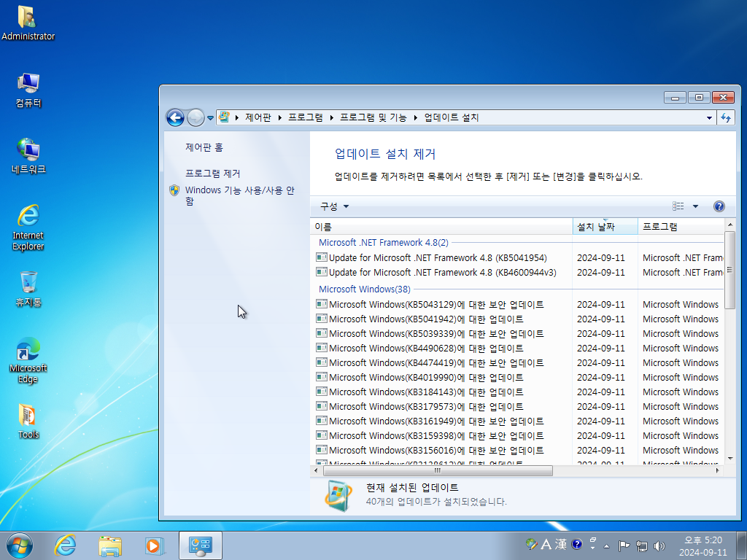Sort by 프로그램 column header
Screen dimensions: 747x560
(681, 227)
